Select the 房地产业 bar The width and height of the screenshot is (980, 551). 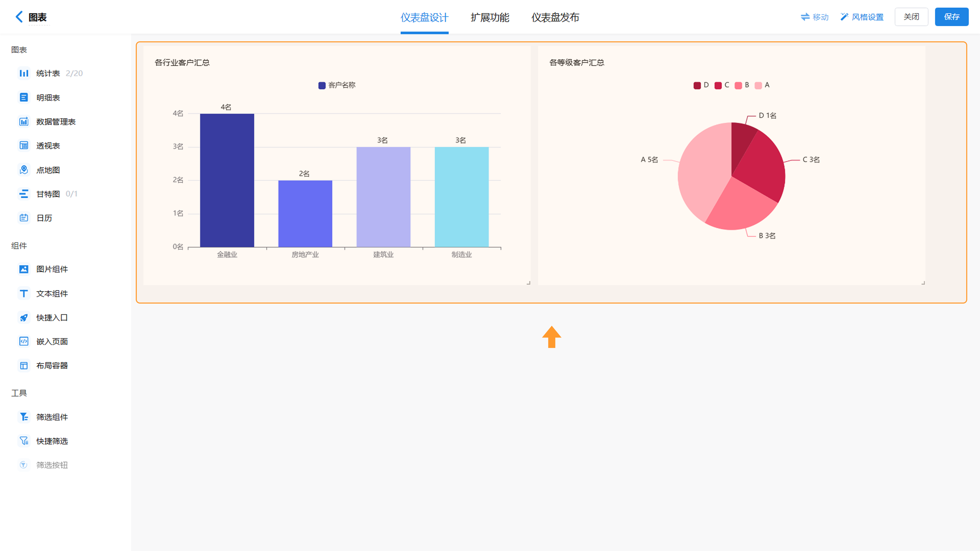pyautogui.click(x=305, y=214)
